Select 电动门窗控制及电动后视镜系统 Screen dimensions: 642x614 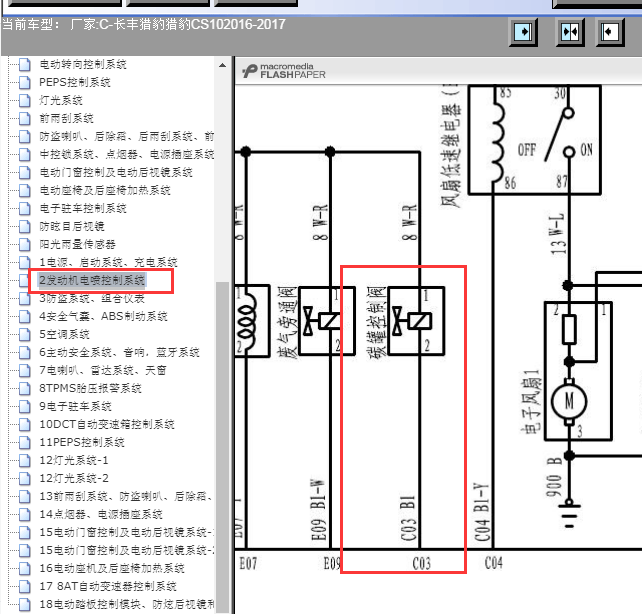[x=116, y=172]
